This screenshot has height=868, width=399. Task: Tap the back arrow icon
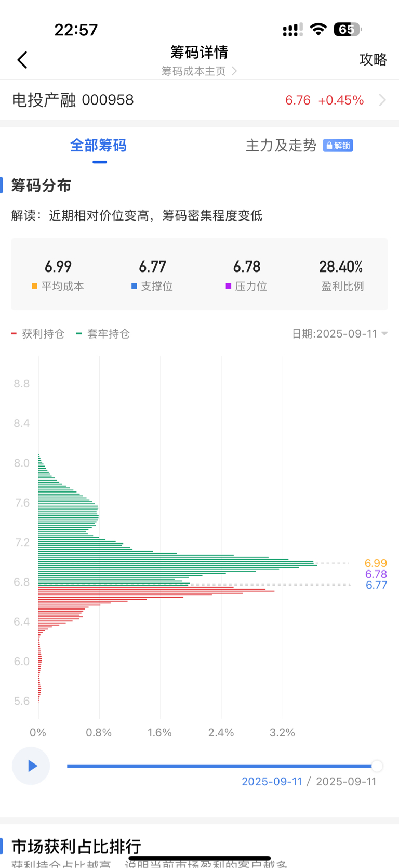[22, 60]
